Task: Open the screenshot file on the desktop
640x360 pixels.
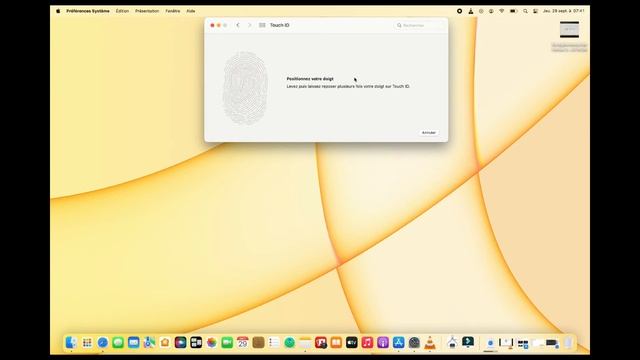Action: tap(569, 30)
